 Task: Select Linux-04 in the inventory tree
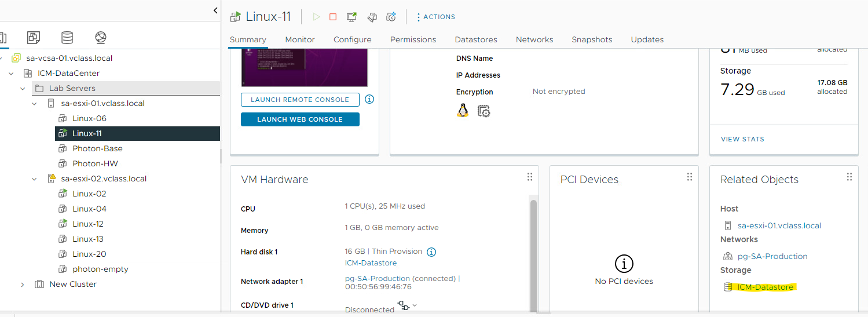89,209
